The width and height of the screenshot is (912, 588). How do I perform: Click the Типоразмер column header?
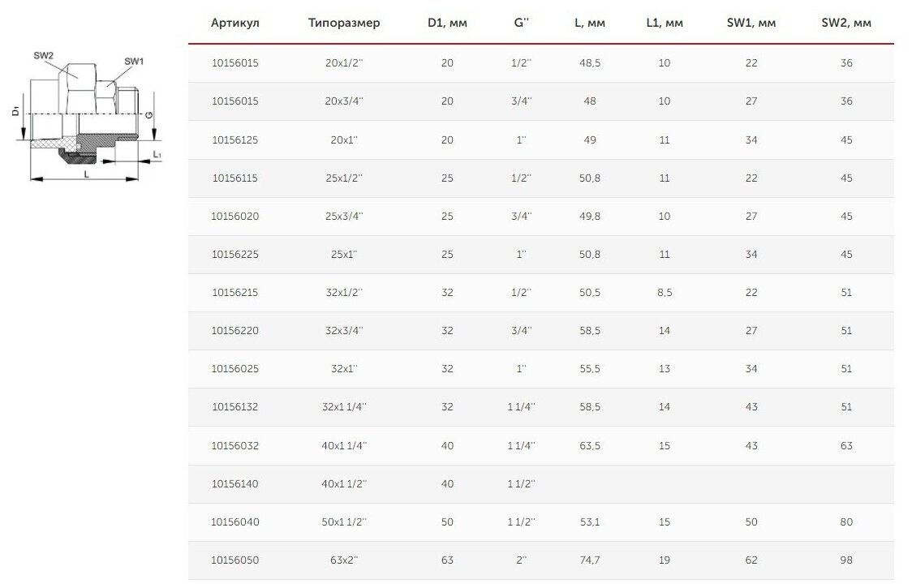click(344, 23)
